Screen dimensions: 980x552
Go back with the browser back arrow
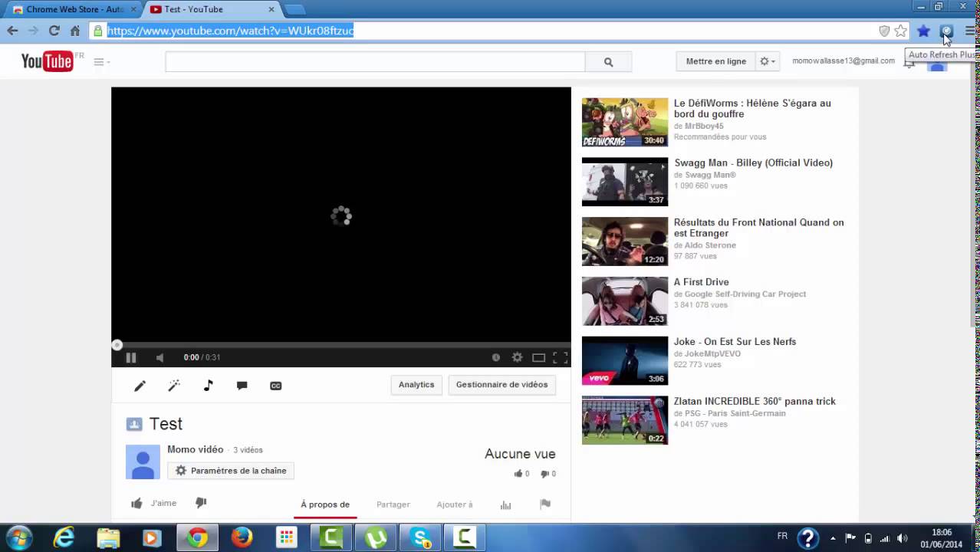[12, 31]
